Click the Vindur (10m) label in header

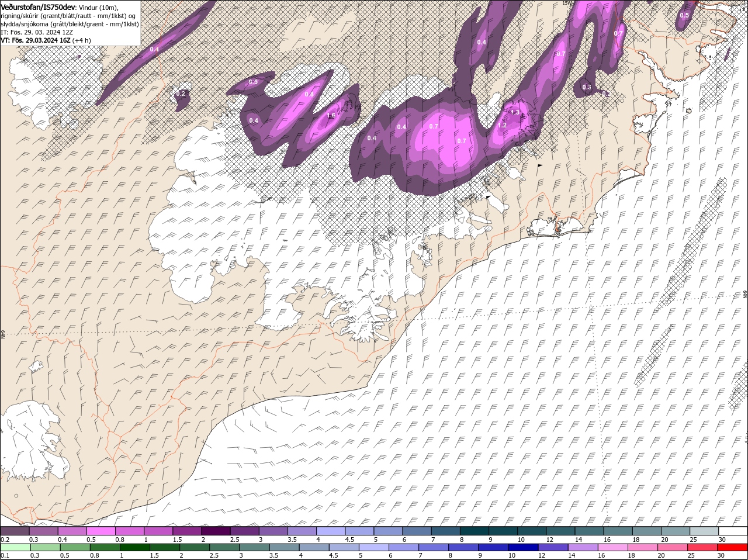tap(98, 7)
